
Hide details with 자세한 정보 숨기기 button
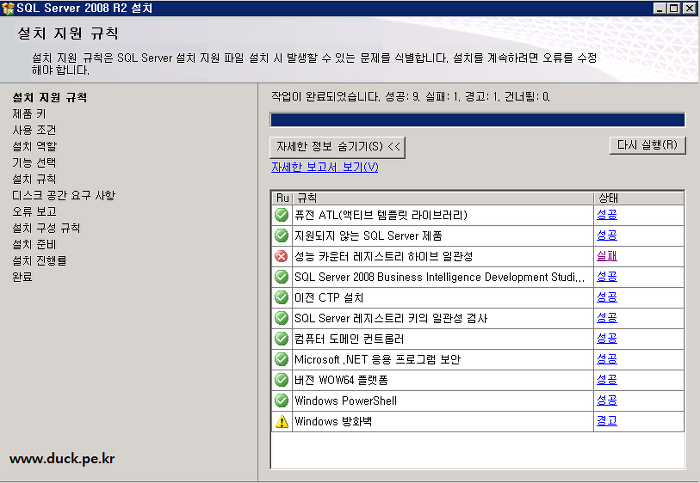coord(338,147)
